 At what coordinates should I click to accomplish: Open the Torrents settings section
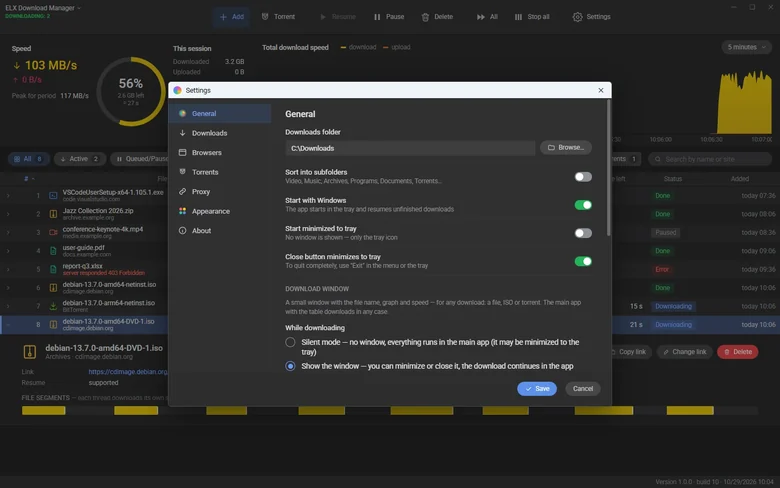[219, 172]
